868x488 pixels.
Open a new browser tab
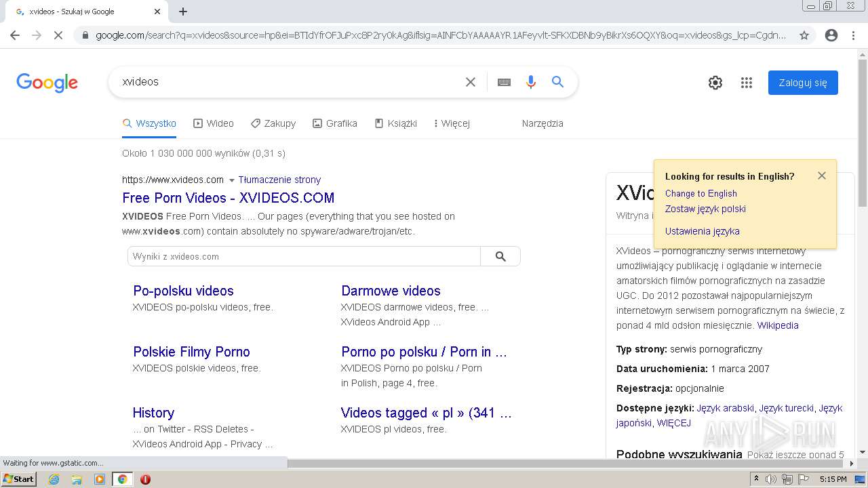click(183, 12)
